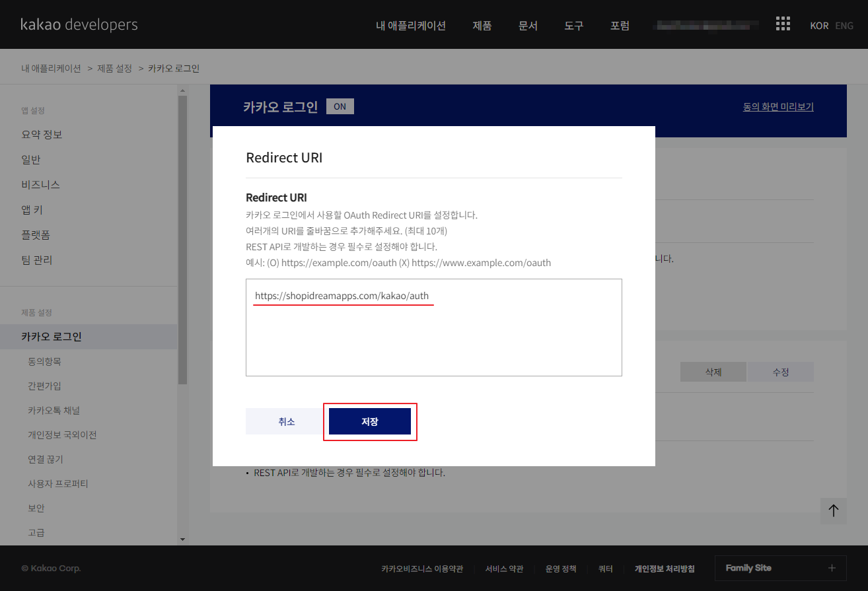The height and width of the screenshot is (591, 868).
Task: Click 카카오 로그인 in breadcrumb
Action: tap(174, 68)
